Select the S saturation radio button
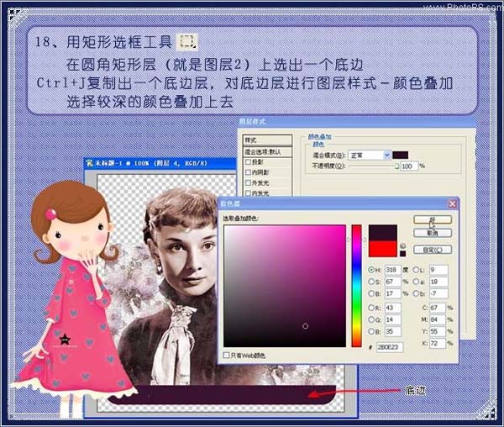The image size is (504, 427). [x=371, y=282]
